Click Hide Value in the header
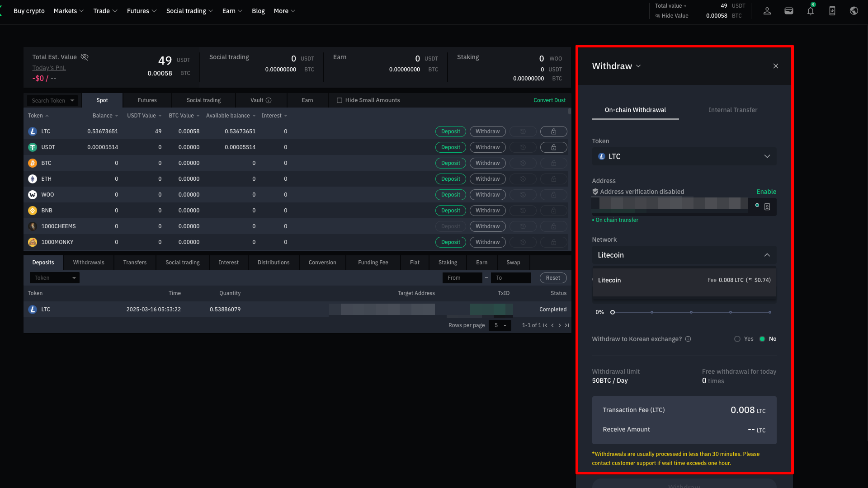Viewport: 868px width, 488px height. click(672, 16)
